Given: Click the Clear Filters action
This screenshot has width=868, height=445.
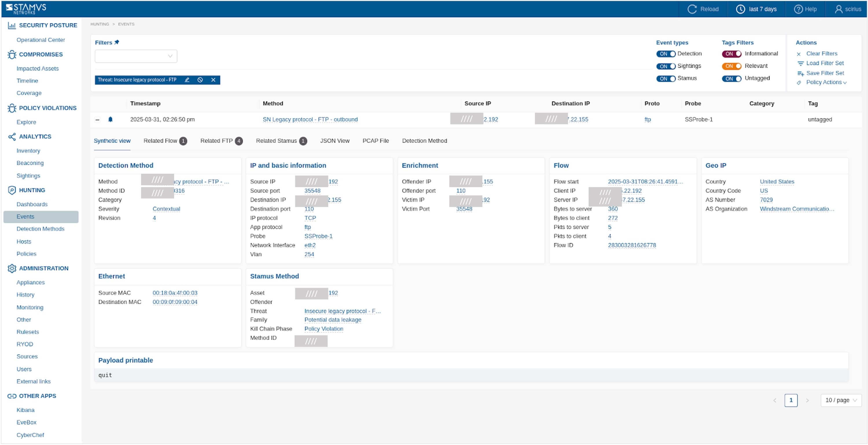Looking at the screenshot, I should [x=821, y=53].
